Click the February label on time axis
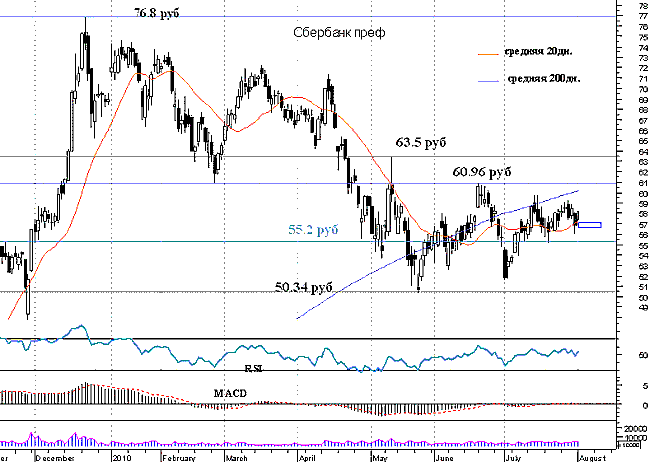 (x=178, y=458)
